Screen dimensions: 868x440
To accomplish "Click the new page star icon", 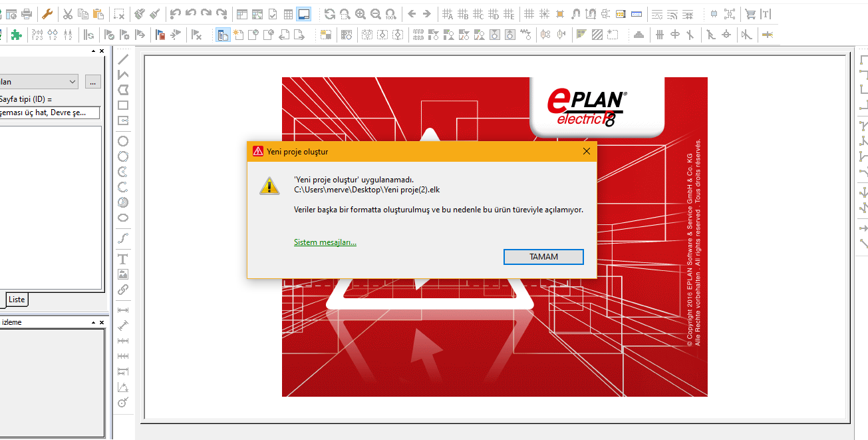I will (238, 35).
